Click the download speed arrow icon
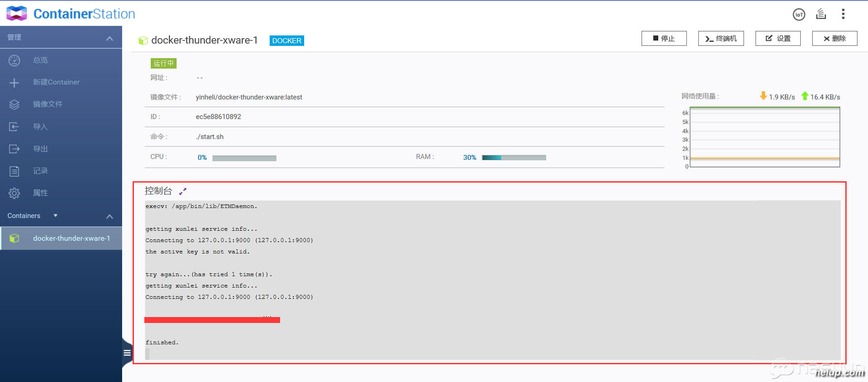Image resolution: width=868 pixels, height=382 pixels. coord(763,96)
